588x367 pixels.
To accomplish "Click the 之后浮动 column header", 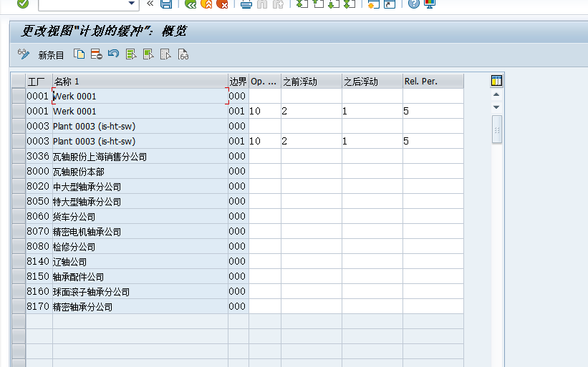I will click(x=372, y=82).
